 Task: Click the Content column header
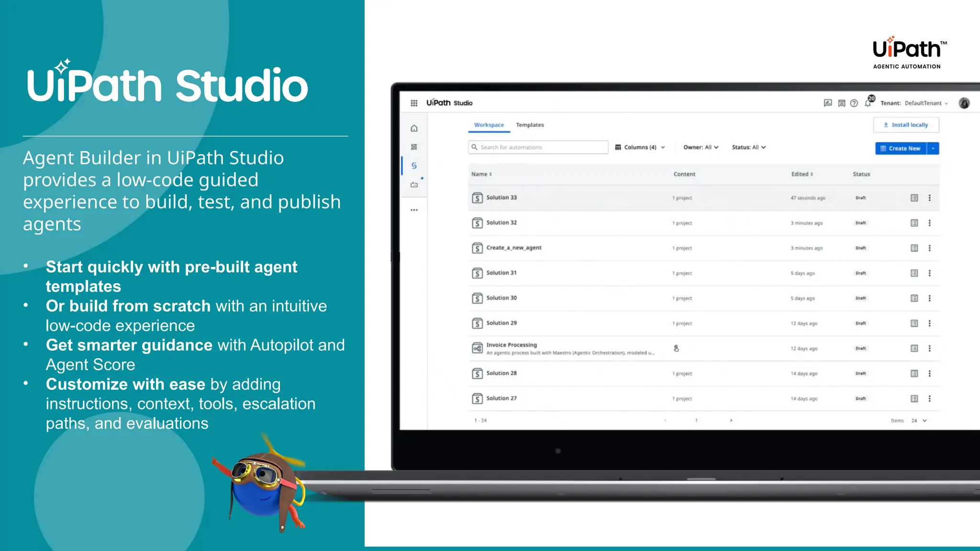click(x=684, y=174)
